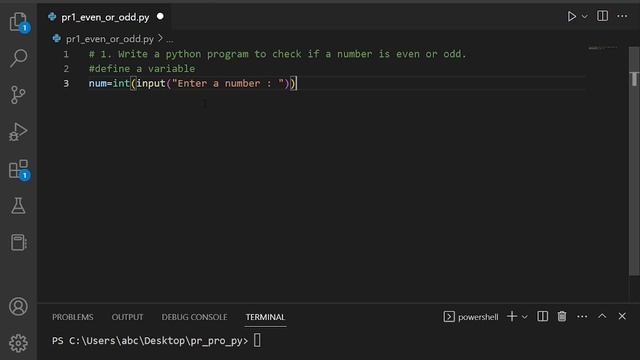
Task: Click the comment '#define a variable'
Action: click(x=142, y=69)
